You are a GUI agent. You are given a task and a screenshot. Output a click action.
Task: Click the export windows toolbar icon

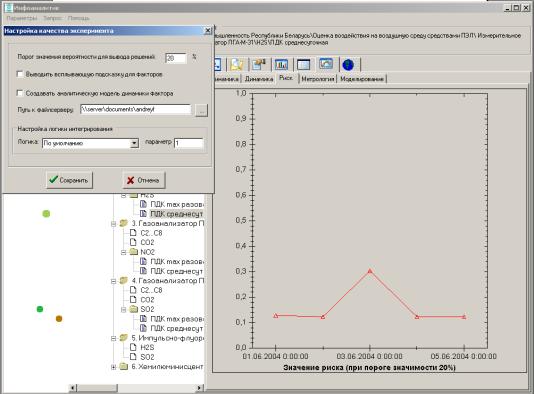coord(259,64)
